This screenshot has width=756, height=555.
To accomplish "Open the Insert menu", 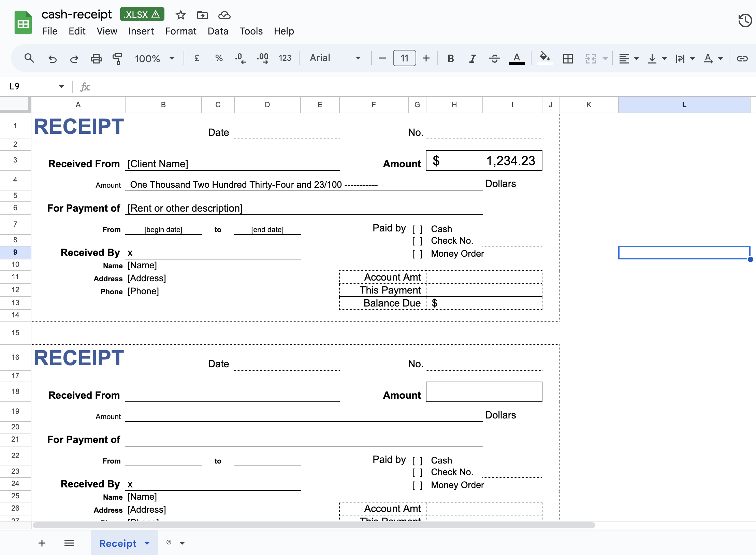I will pyautogui.click(x=141, y=31).
